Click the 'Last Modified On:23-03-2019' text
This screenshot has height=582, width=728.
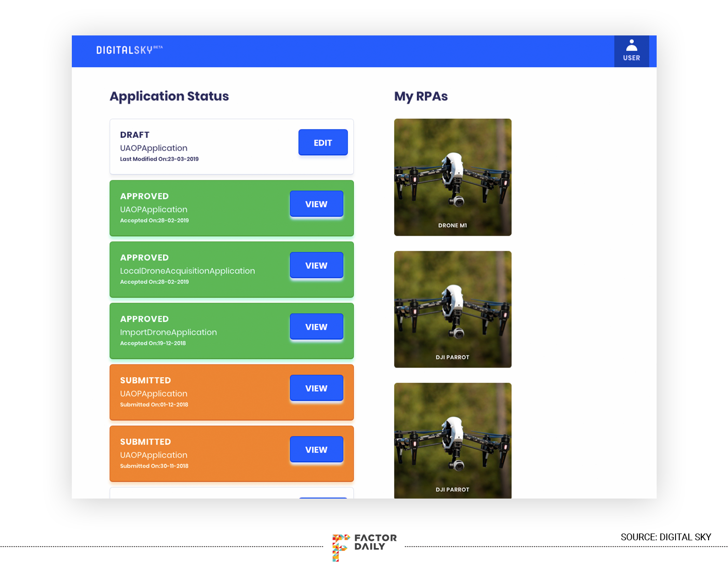click(159, 159)
